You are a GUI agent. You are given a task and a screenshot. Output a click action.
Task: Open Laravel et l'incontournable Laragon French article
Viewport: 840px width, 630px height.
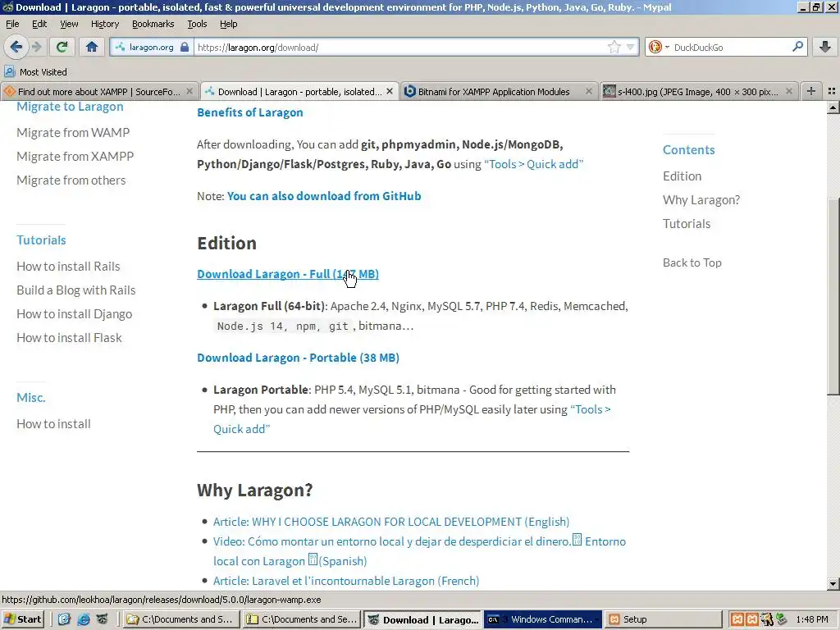[346, 581]
